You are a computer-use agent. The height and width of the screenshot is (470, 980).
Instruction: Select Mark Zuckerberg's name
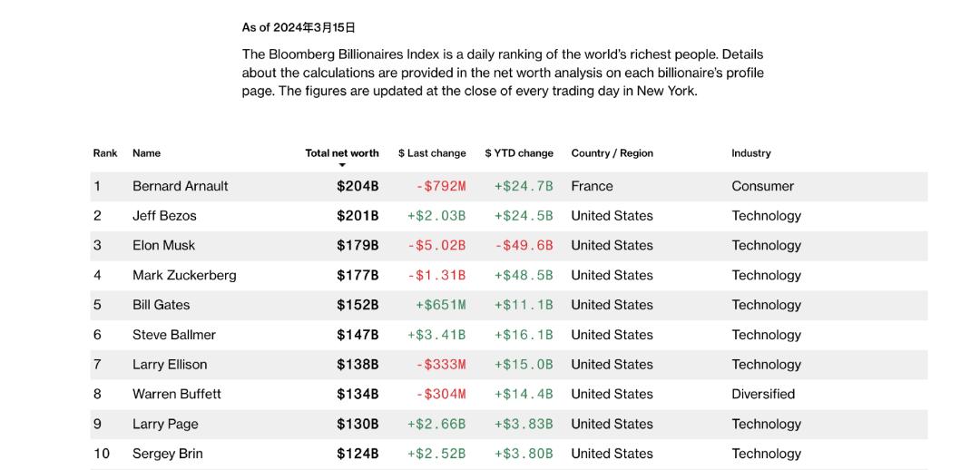pyautogui.click(x=184, y=276)
